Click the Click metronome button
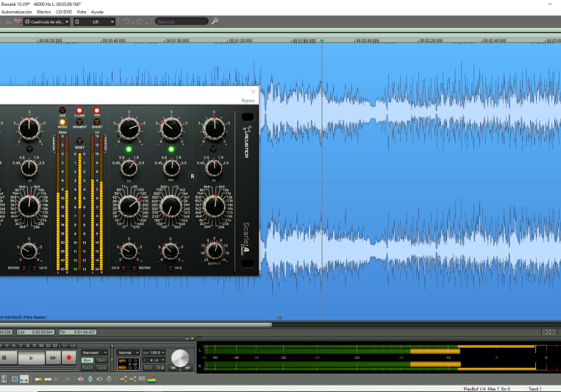Viewport: 561px width, 392px height. (148, 368)
